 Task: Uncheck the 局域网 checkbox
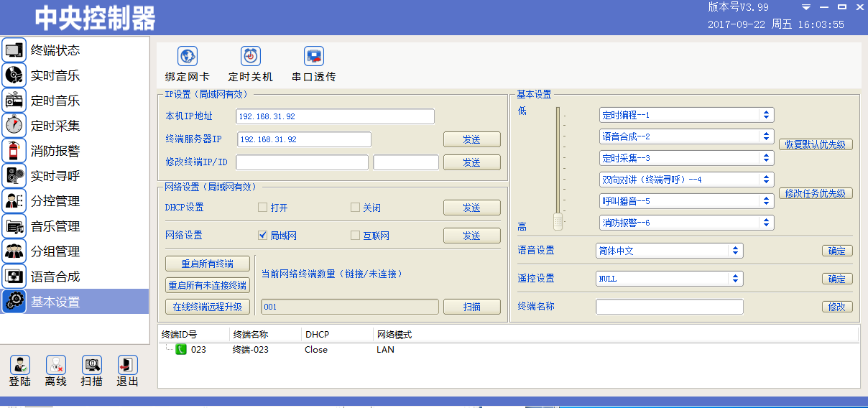coord(263,235)
